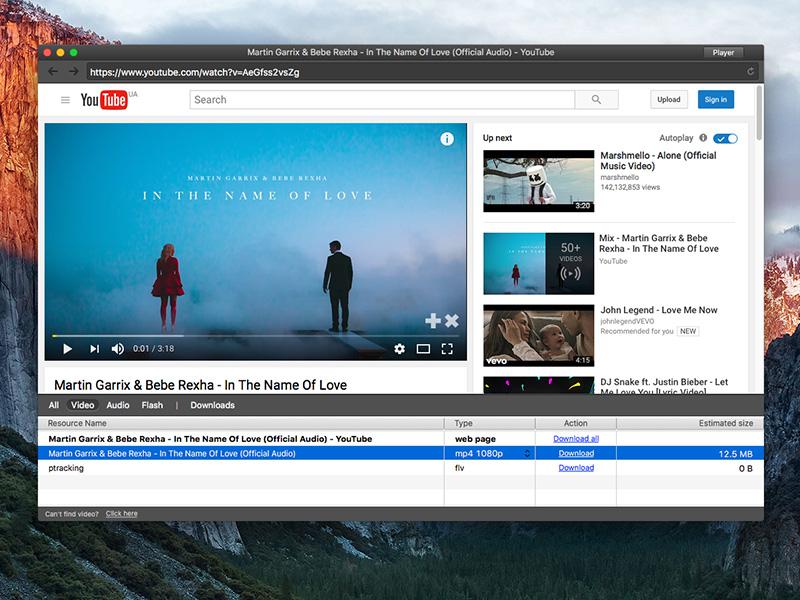
Task: Skip to next video in player
Action: [x=94, y=349]
